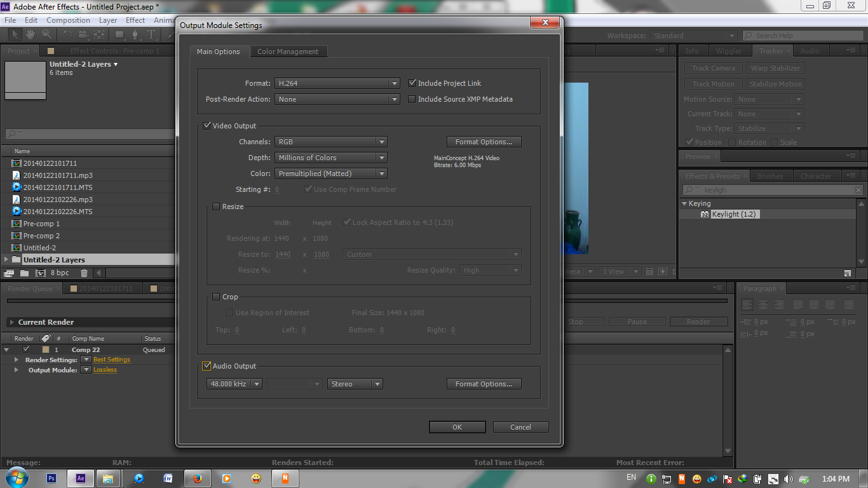Toggle the Position checkbox in Tracker panel
This screenshot has width=868, height=488.
point(689,142)
